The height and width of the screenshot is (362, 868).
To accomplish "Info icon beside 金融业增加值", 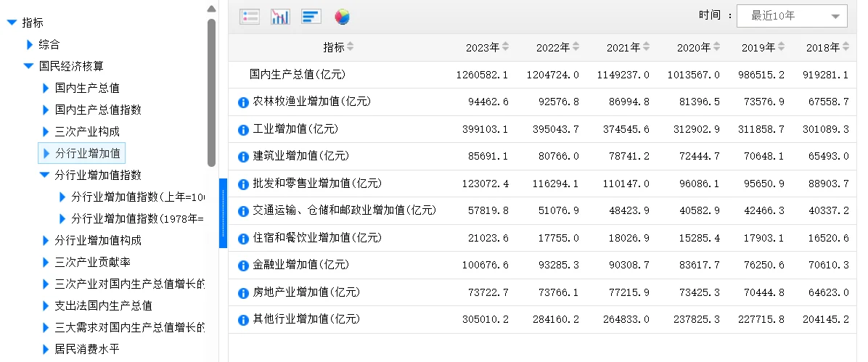I will tap(243, 266).
